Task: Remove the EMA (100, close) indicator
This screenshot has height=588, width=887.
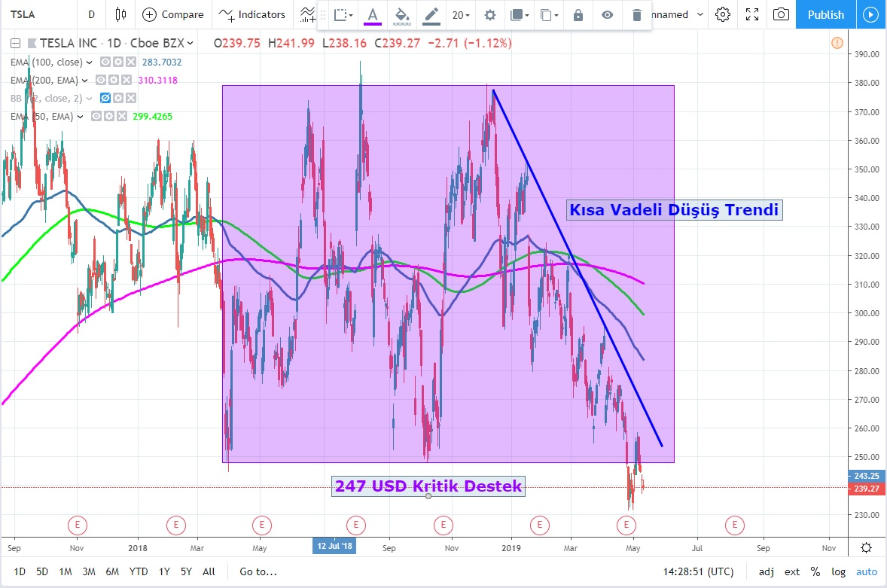Action: (x=131, y=62)
